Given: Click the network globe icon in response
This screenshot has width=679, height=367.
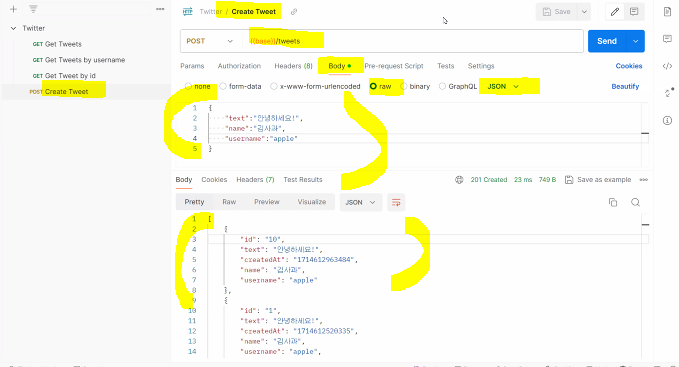Looking at the screenshot, I should [x=459, y=180].
